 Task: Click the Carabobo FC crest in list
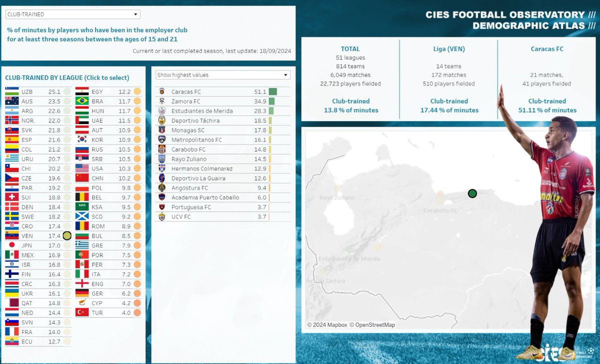point(161,149)
